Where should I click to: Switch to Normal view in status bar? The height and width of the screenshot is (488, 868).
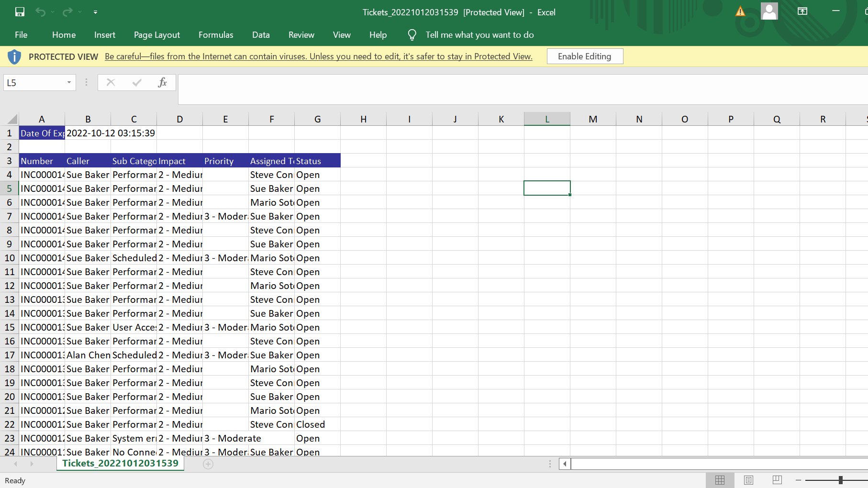(x=720, y=480)
